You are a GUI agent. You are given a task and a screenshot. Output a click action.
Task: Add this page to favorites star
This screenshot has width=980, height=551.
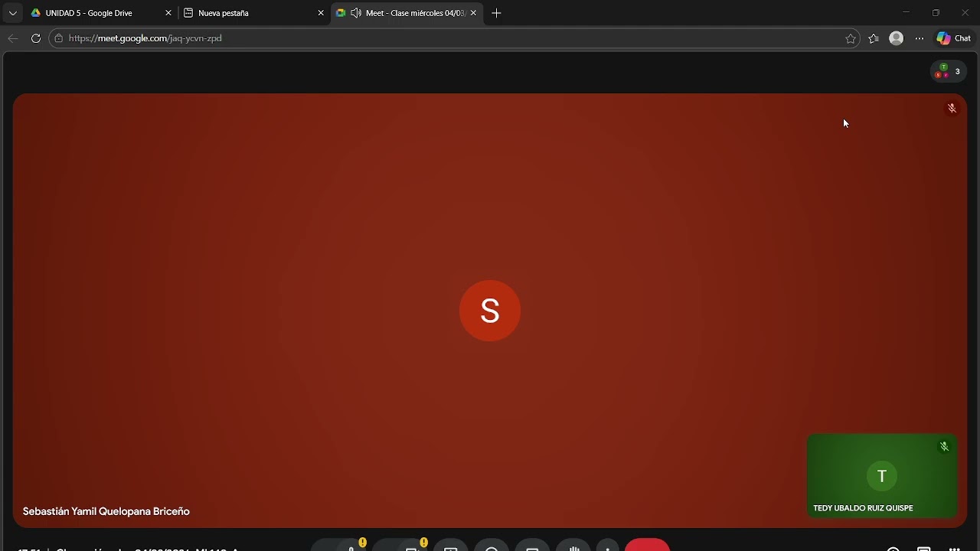pos(851,38)
